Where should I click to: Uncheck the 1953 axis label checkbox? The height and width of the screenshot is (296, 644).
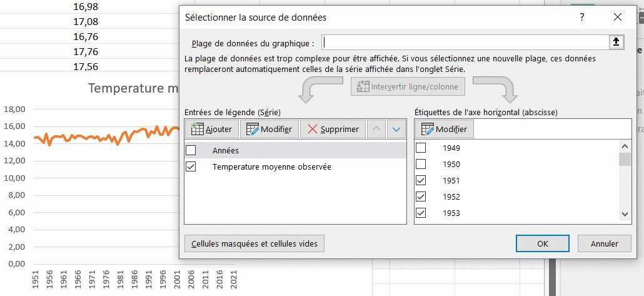coord(421,213)
